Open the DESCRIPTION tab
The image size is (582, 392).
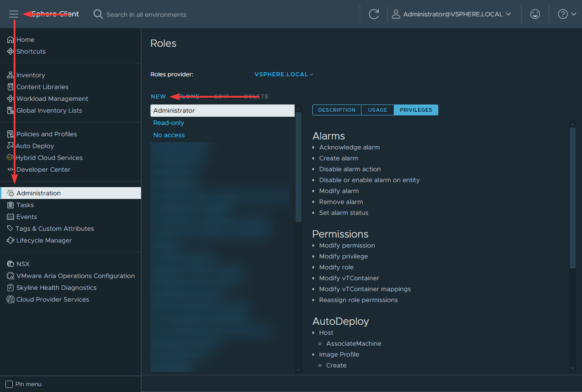(336, 109)
